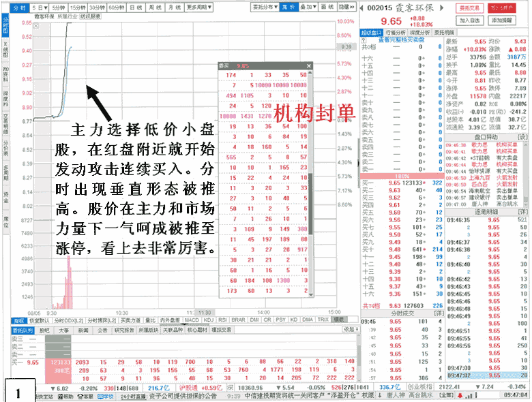Viewport: 532px width, 402px height.
Task: Open the 模板 template selector
Action: coord(339,320)
